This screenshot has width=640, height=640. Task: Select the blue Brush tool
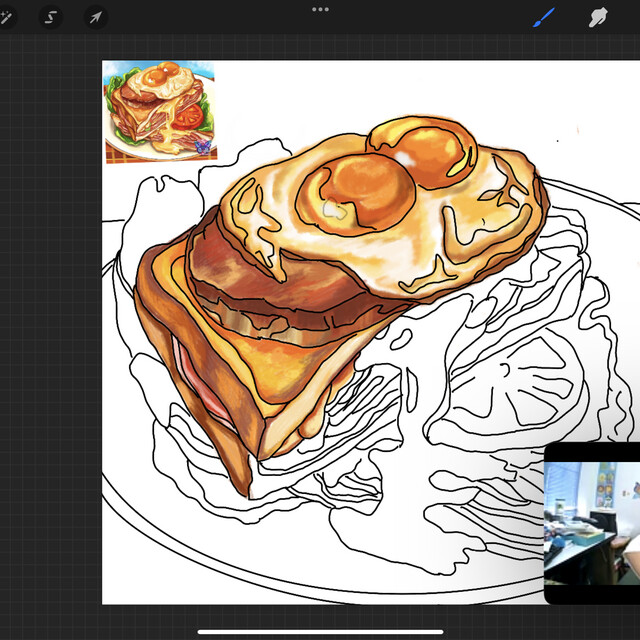[x=544, y=18]
